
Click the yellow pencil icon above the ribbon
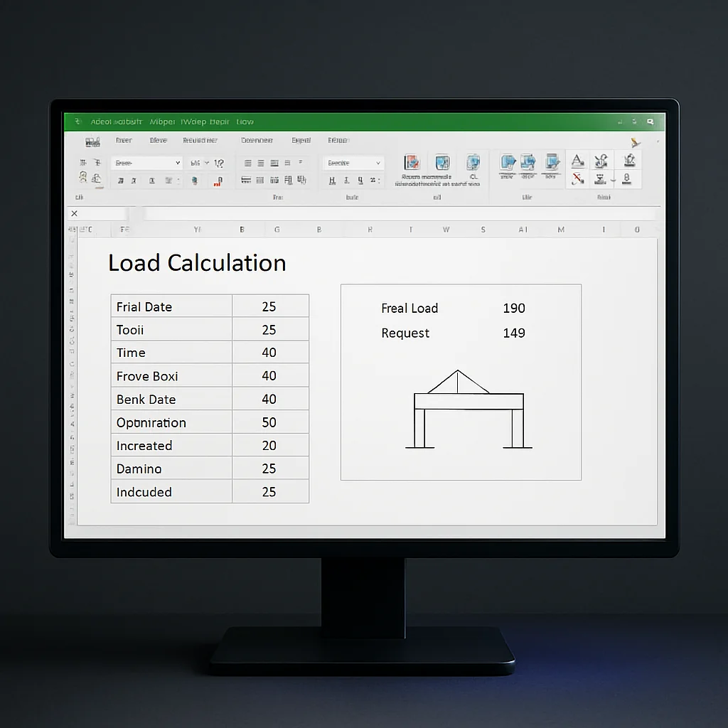[635, 142]
